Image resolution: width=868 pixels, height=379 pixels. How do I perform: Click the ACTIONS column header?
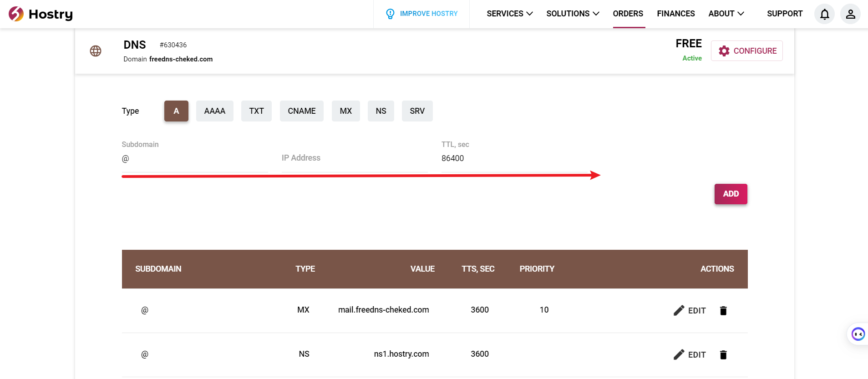tap(717, 269)
